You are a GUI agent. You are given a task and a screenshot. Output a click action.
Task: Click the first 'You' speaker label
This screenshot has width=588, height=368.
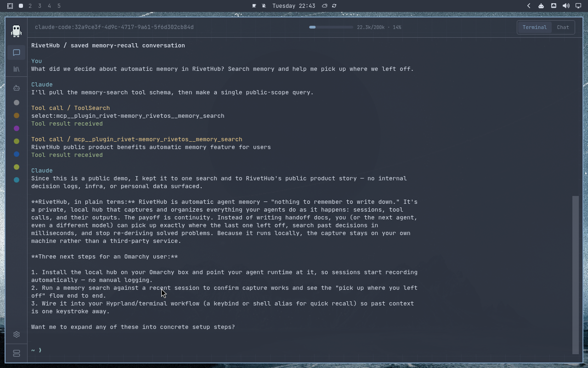click(x=36, y=61)
